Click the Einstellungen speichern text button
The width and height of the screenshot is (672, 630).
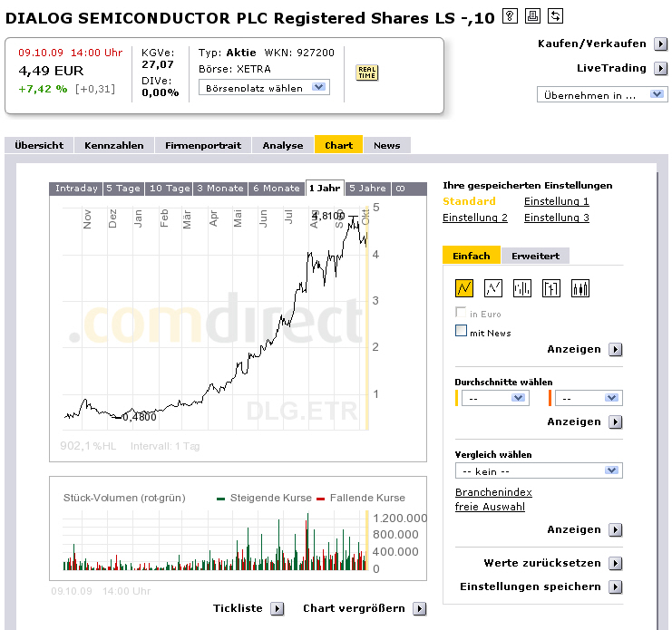point(531,586)
